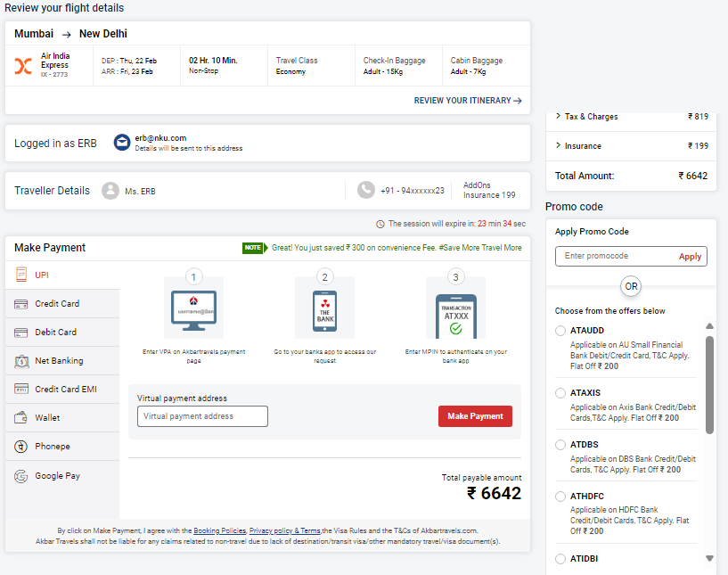Click the red Make Payment button
Viewport: 728px width, 575px height.
click(x=475, y=416)
